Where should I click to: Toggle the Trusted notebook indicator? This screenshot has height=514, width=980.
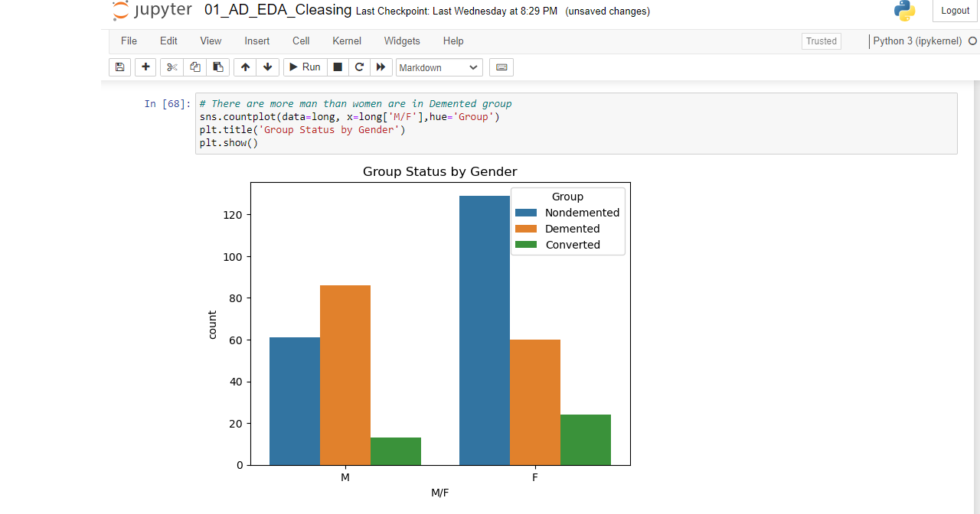pyautogui.click(x=821, y=41)
